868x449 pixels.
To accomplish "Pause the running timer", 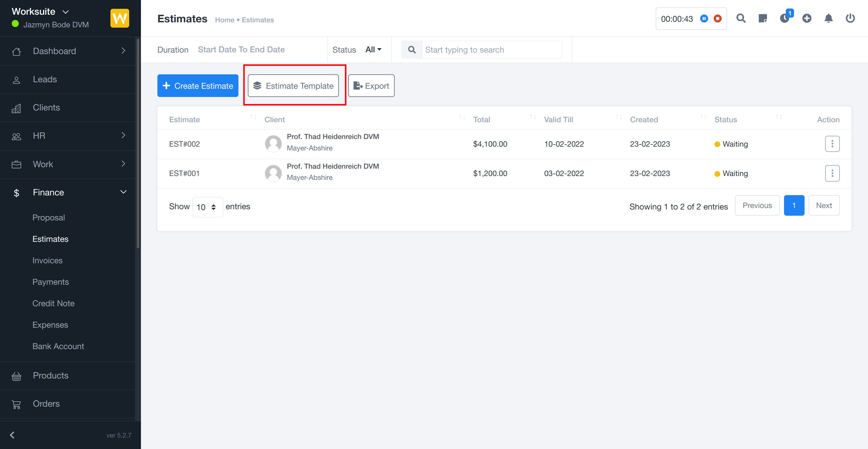I will [x=704, y=19].
